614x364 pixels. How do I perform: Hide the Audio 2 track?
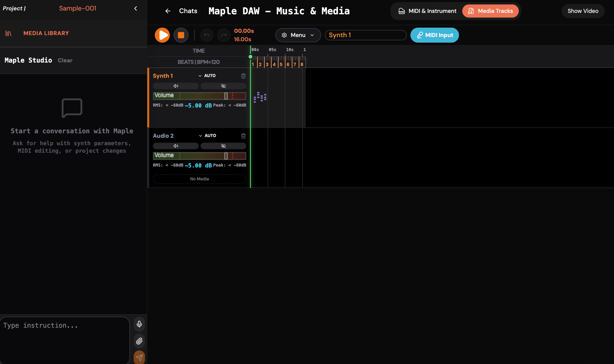(x=223, y=146)
